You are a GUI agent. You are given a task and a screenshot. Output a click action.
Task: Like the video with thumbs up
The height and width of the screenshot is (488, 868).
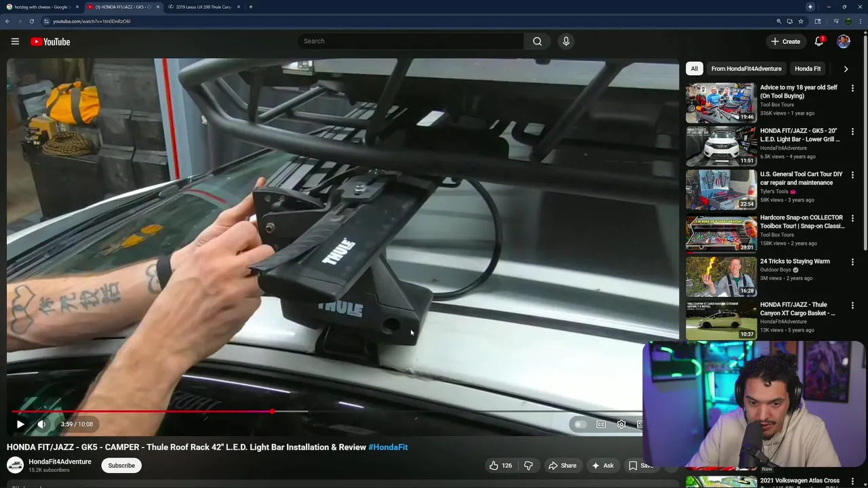coord(500,466)
